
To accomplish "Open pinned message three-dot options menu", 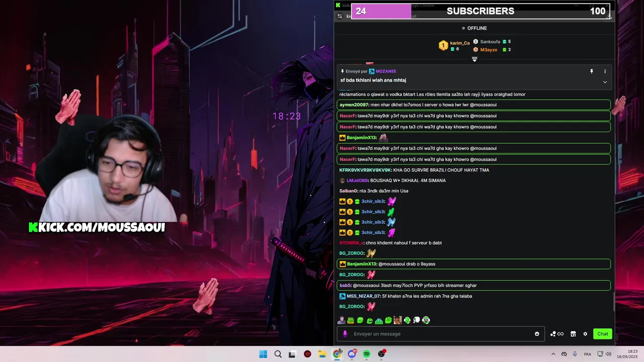I will point(605,71).
